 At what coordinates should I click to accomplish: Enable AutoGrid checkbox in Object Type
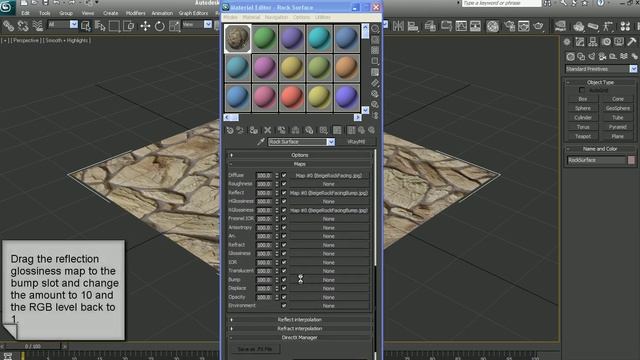[x=582, y=90]
